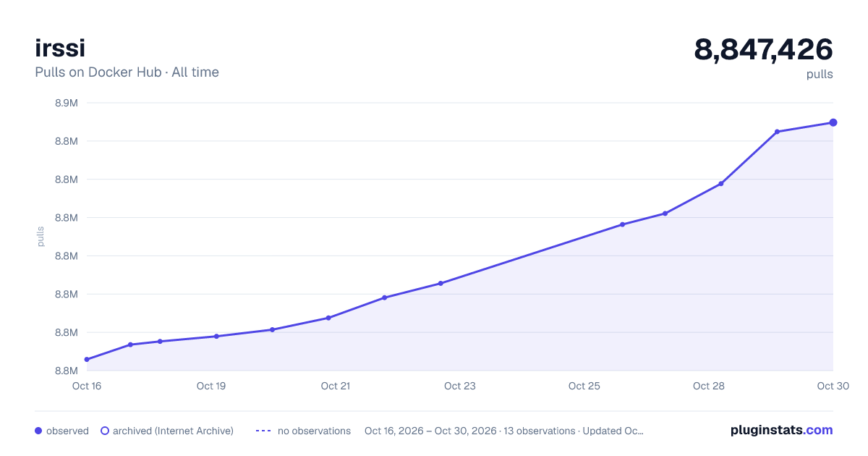868x456 pixels.
Task: Click the date range and observations text
Action: pos(504,431)
